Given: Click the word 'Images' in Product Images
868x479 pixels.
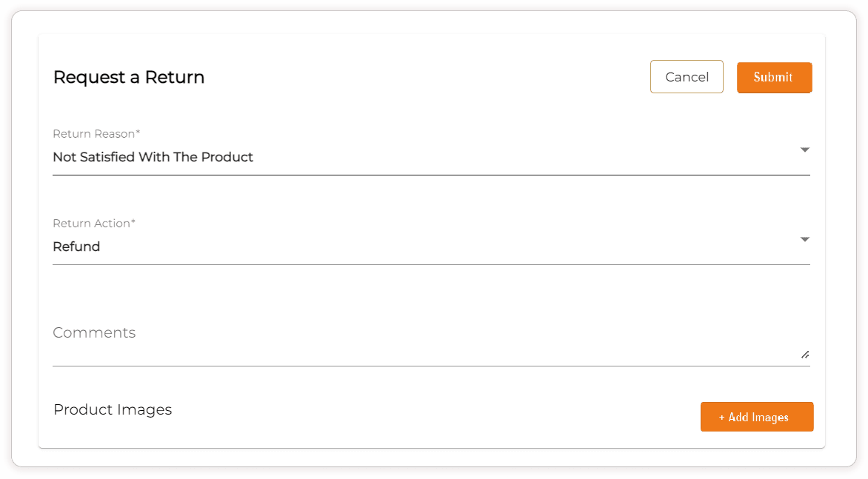Looking at the screenshot, I should [147, 409].
